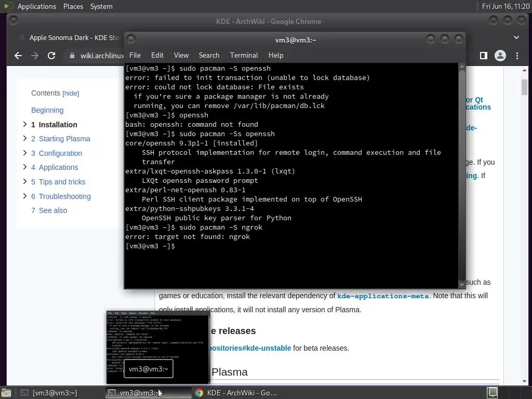Open the Chrome side panel icon
532x399 pixels.
484,56
